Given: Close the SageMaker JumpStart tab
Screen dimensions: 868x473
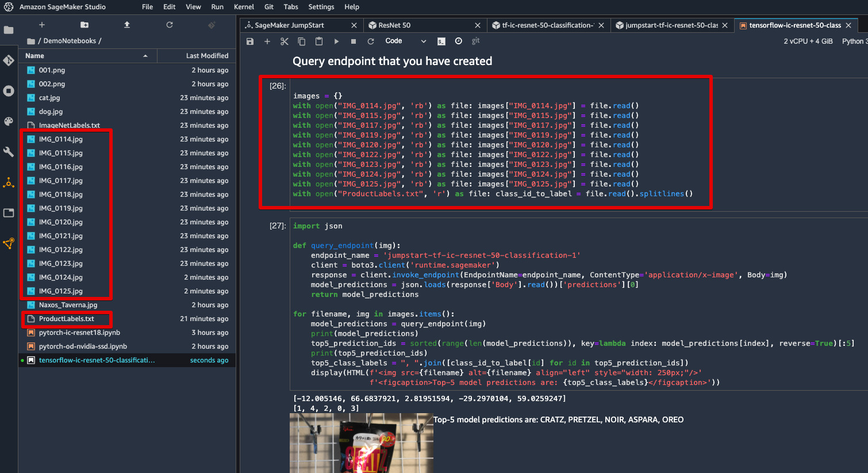Looking at the screenshot, I should [354, 25].
